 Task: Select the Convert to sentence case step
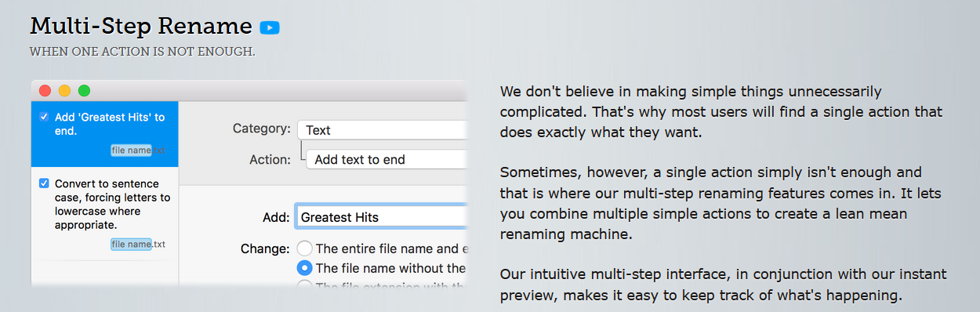(104, 213)
